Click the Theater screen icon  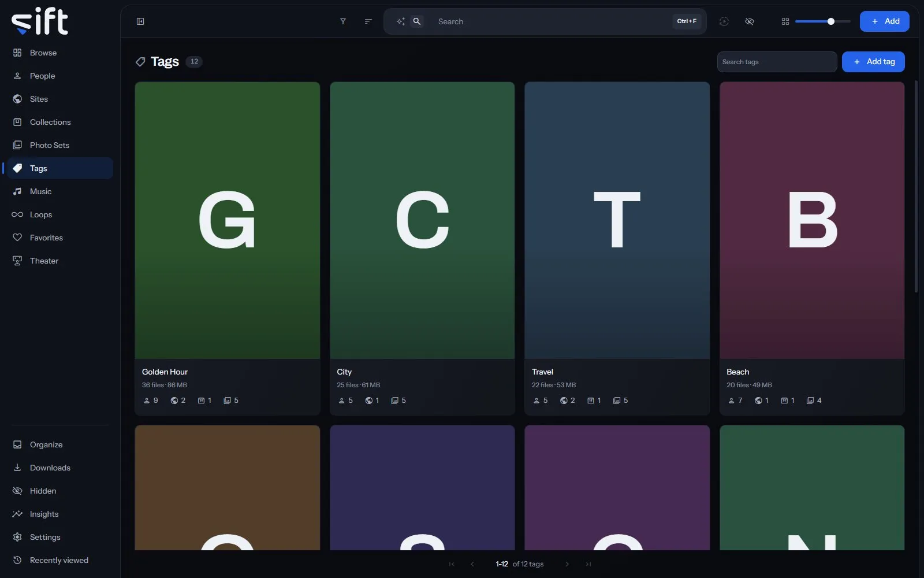tap(17, 261)
